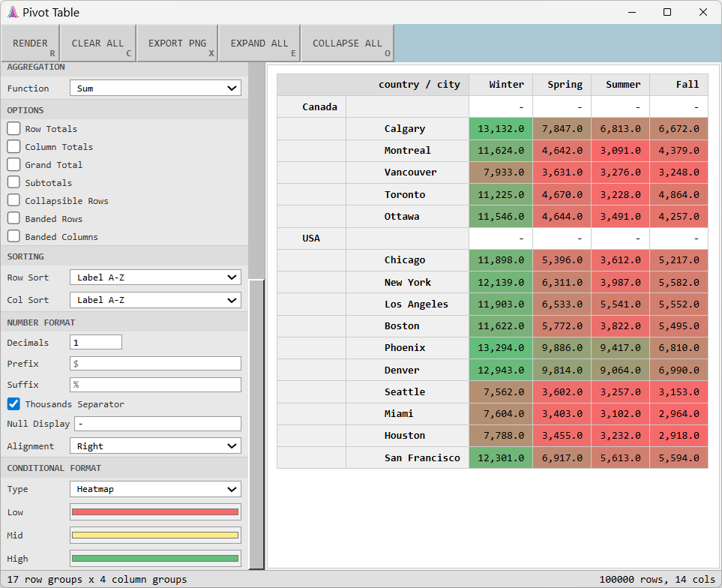Expand all rows with Expand All
Viewport: 722px width, 588px height.
click(x=259, y=43)
